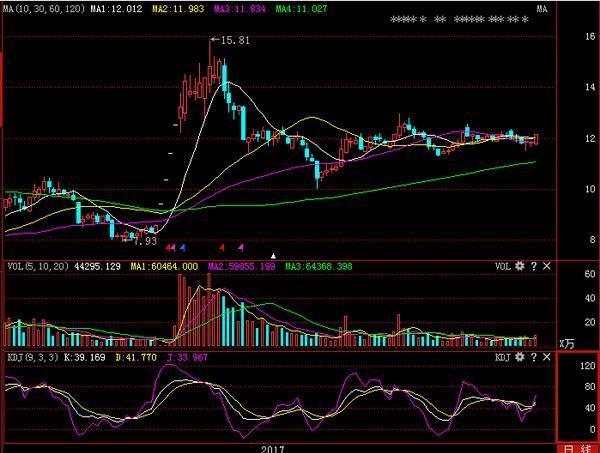Click the white triangle marker on chart
Image resolution: width=600 pixels, height=453 pixels.
click(273, 256)
